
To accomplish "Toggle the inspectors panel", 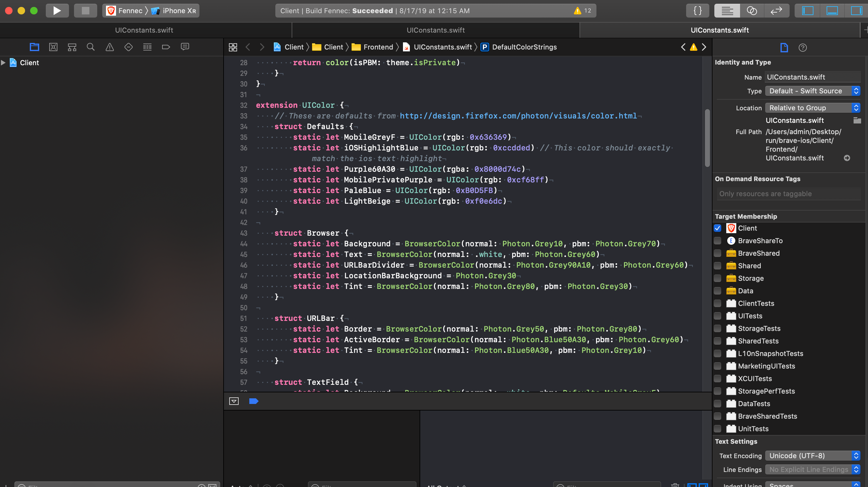I will point(856,10).
